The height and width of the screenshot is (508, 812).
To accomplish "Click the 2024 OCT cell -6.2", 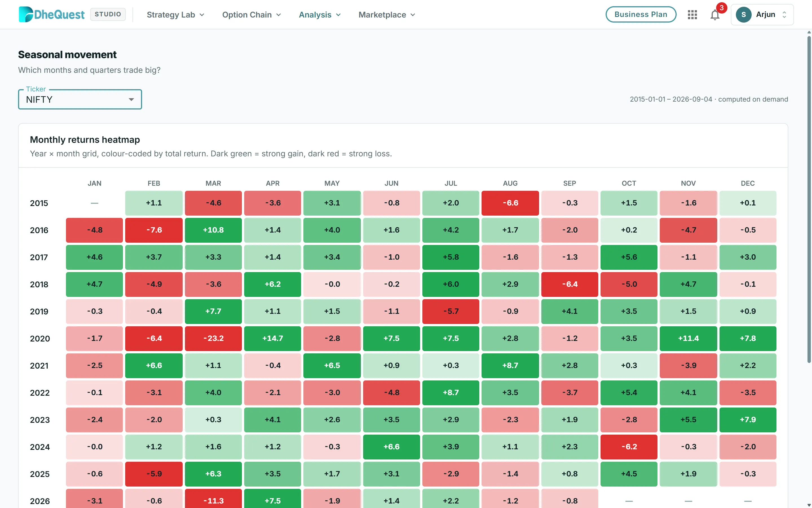I will [x=629, y=447].
